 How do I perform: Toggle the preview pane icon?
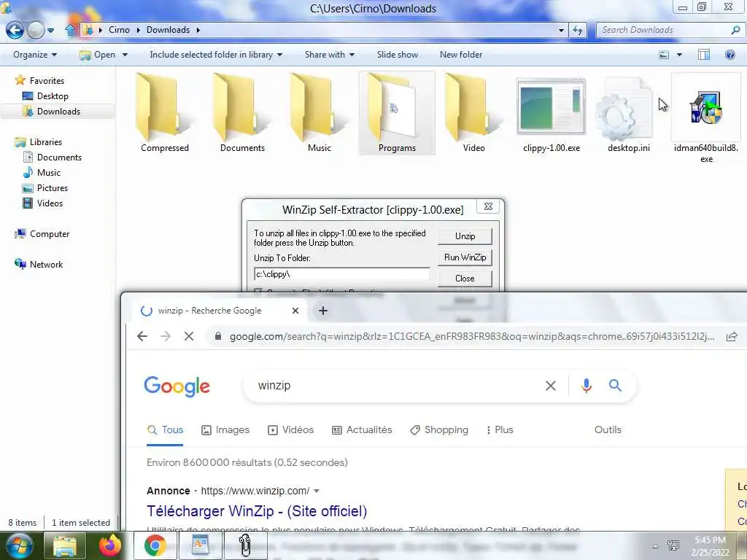704,55
